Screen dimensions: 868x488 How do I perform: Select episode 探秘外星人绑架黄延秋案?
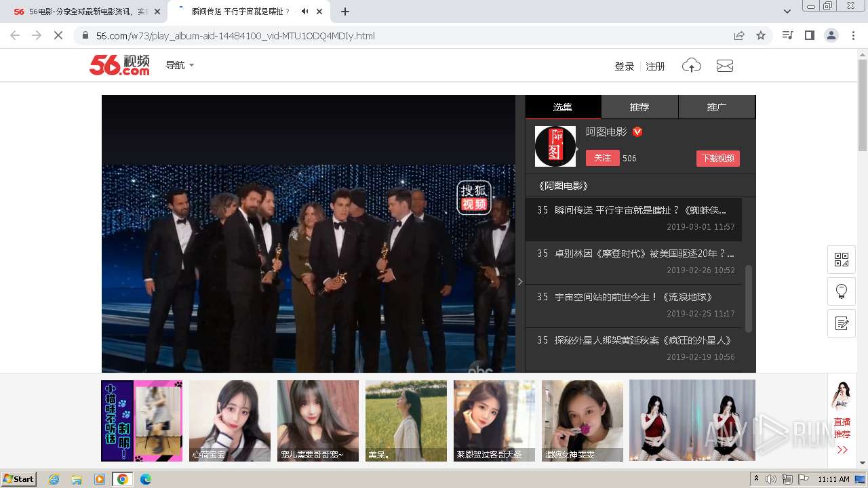click(633, 348)
